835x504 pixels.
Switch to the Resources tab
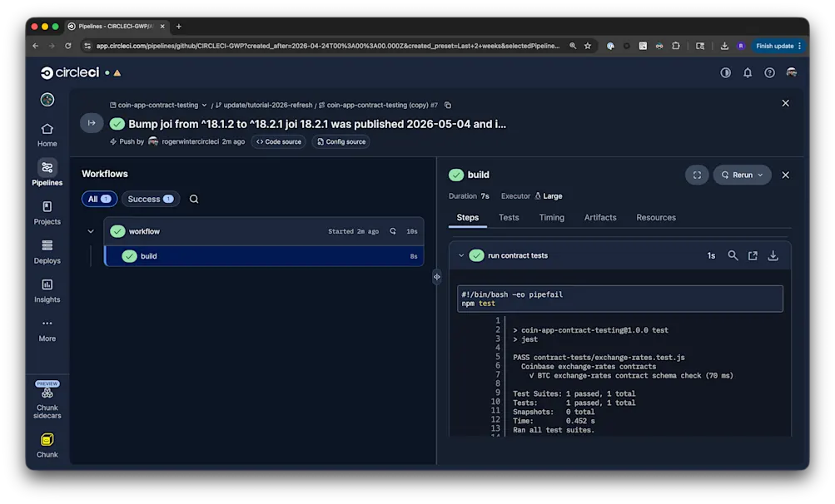pos(656,218)
